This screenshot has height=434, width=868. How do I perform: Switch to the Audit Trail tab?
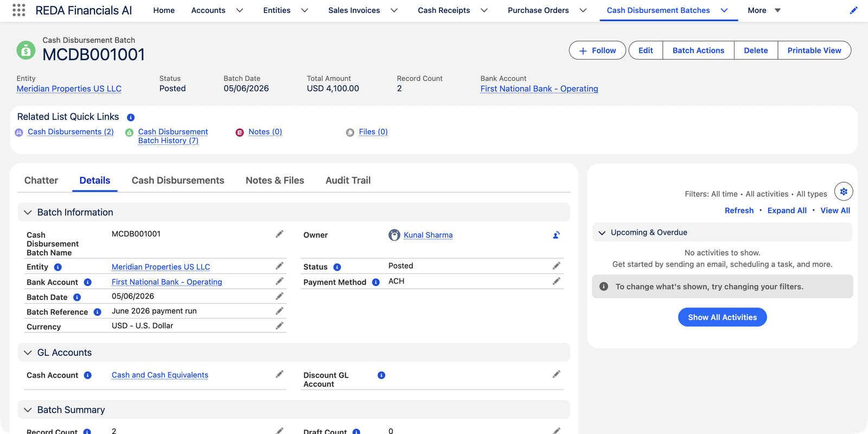pos(348,180)
